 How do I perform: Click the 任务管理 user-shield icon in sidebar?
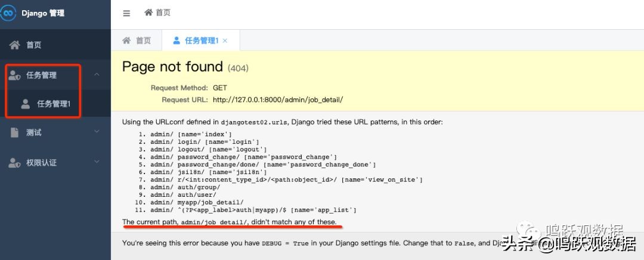pyautogui.click(x=14, y=75)
